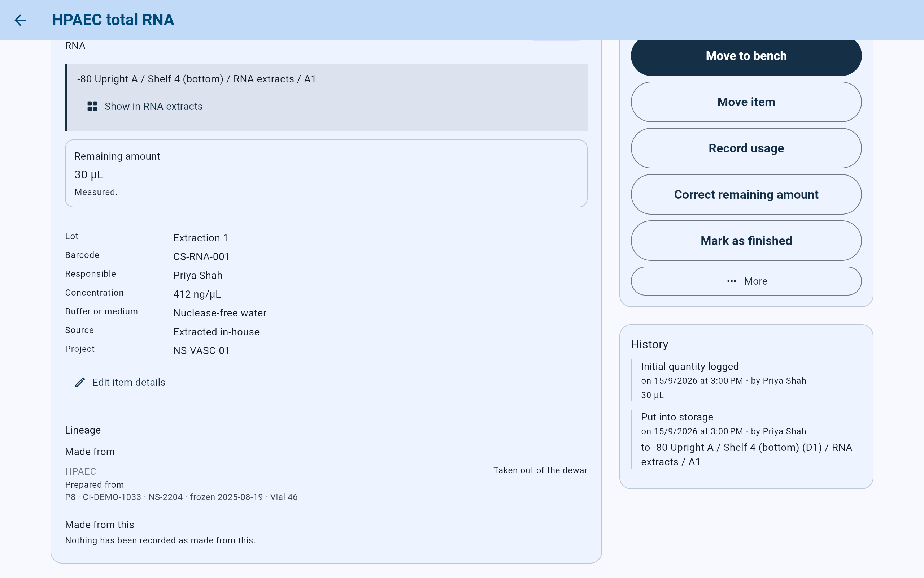Click the lot value Extraction 1
The image size is (924, 578).
point(201,238)
